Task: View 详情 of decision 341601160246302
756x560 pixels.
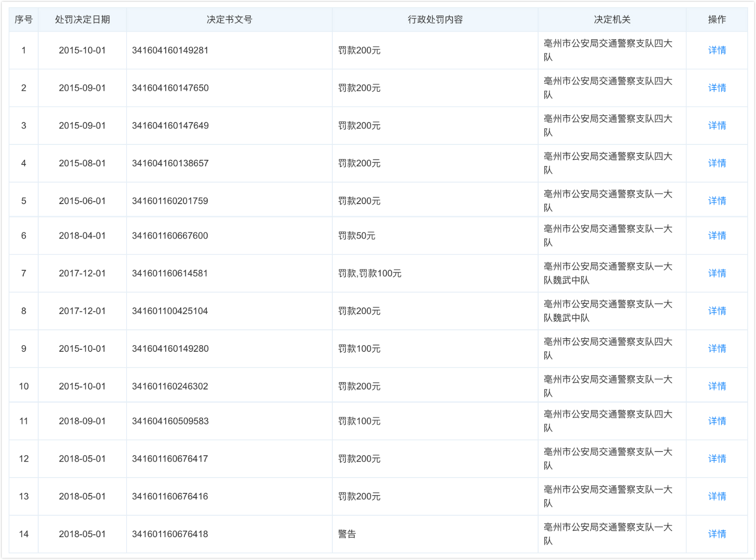Action: pos(716,386)
